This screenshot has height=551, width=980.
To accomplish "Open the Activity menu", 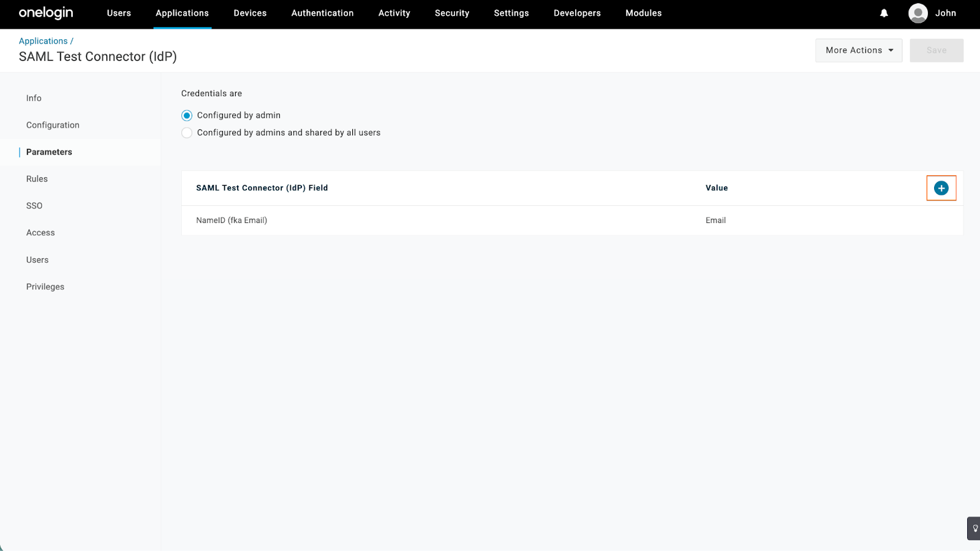I will coord(394,13).
